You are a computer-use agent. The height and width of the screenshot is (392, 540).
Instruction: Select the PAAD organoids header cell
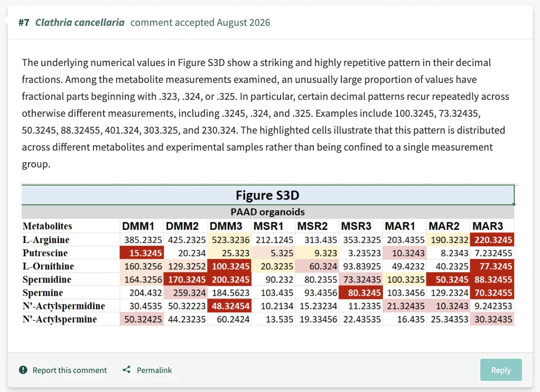(267, 212)
